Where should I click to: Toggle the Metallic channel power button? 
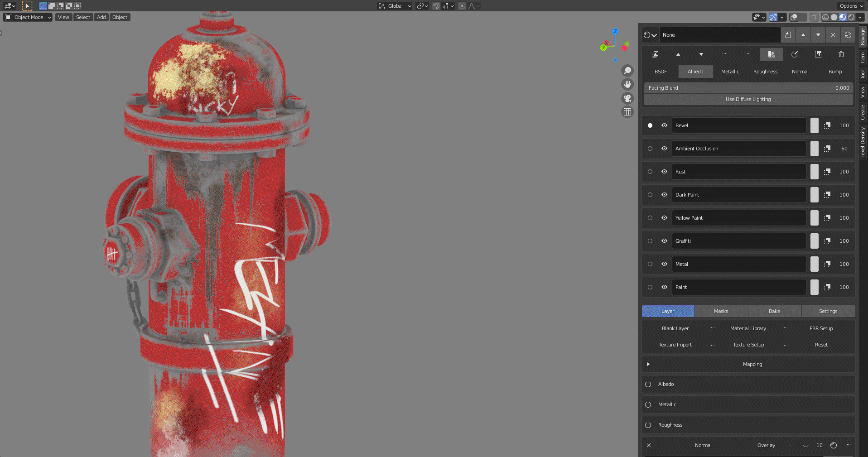pyautogui.click(x=648, y=404)
